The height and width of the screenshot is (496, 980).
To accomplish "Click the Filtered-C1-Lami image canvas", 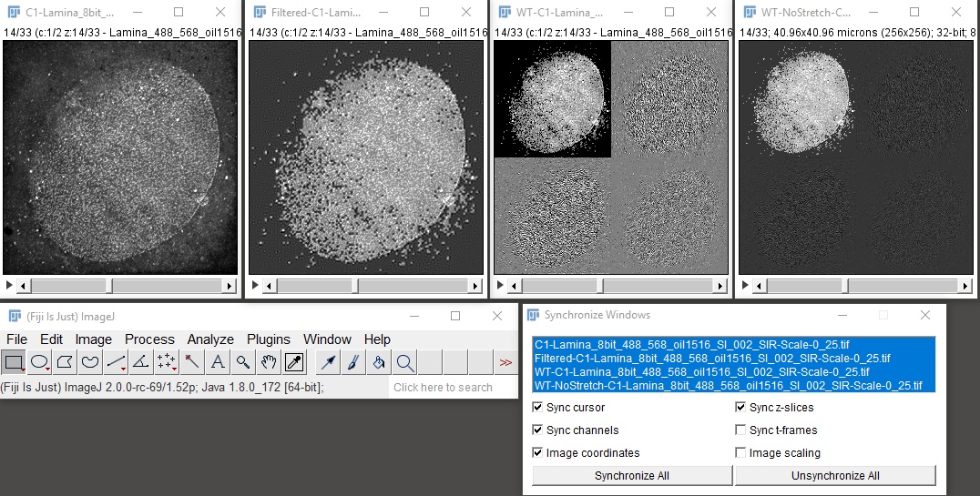I will tap(366, 157).
